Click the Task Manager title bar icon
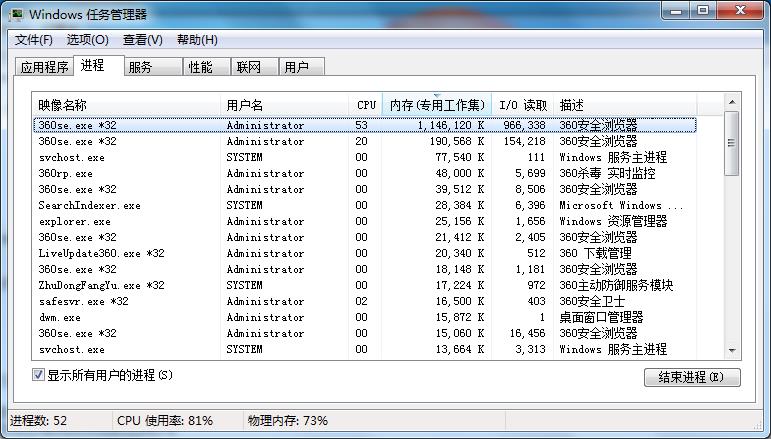Image resolution: width=771 pixels, height=439 pixels. point(17,14)
